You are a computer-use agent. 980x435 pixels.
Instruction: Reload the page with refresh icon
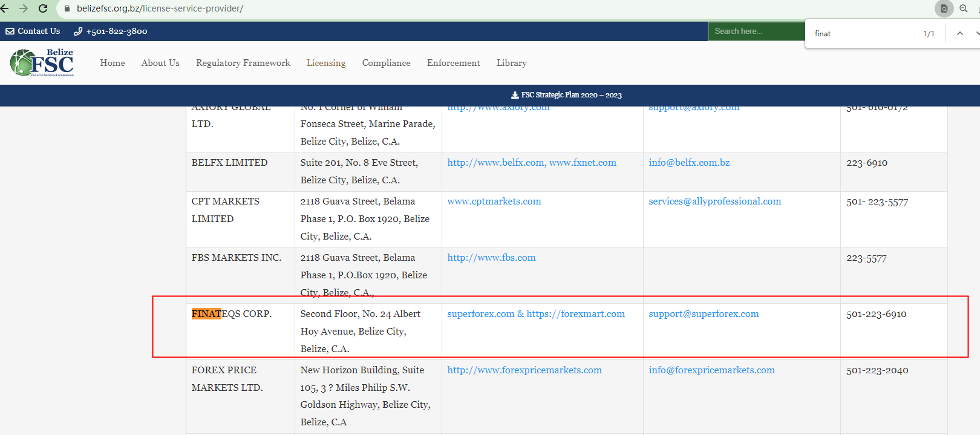point(43,8)
